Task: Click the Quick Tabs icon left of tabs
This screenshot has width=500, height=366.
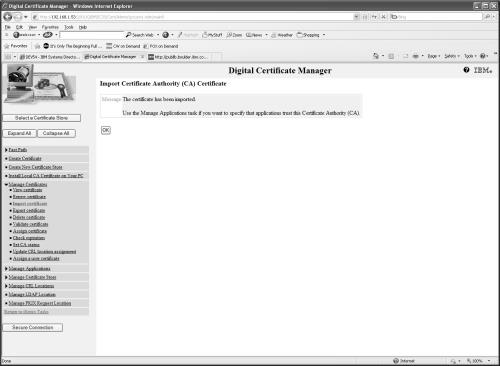Action: pyautogui.click(x=8, y=57)
